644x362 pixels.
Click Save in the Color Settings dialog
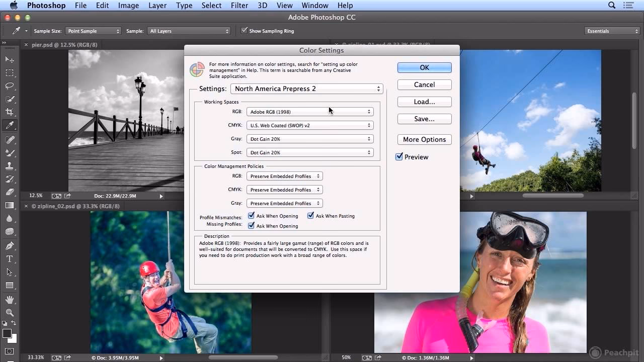(x=424, y=119)
